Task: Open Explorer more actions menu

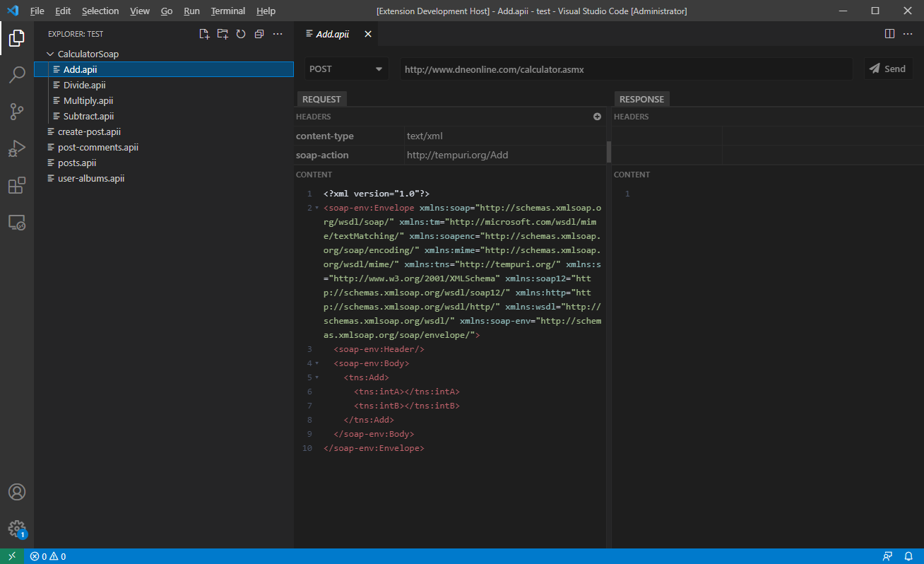Action: 278,34
